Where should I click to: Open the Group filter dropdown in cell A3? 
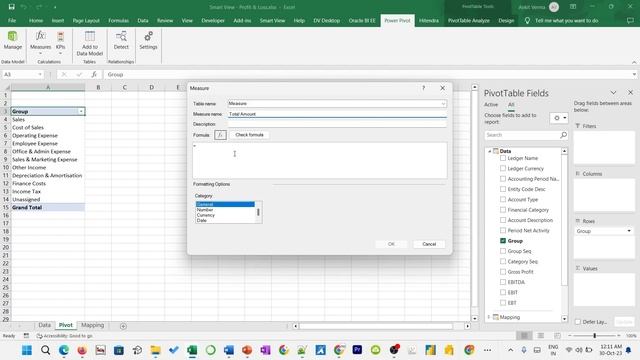(81, 111)
